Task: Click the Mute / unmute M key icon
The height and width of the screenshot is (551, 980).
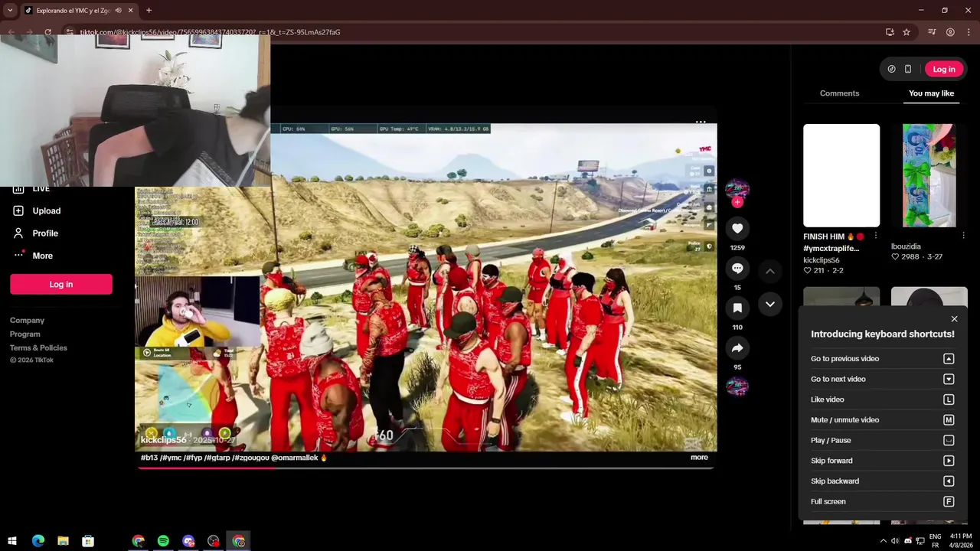Action: (x=949, y=420)
